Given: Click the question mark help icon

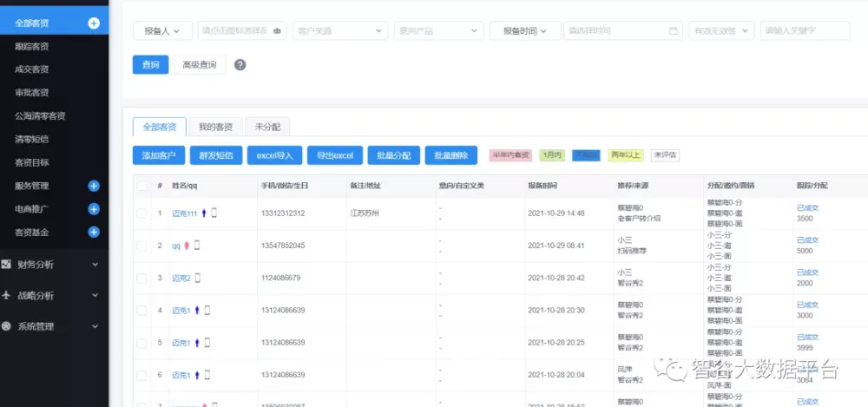Looking at the screenshot, I should 240,65.
